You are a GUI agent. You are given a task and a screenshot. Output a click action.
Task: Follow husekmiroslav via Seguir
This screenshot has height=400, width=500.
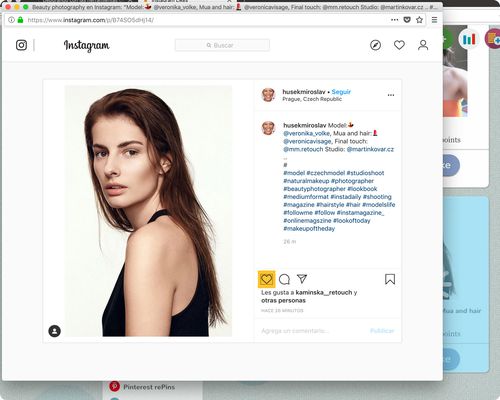[x=341, y=92]
